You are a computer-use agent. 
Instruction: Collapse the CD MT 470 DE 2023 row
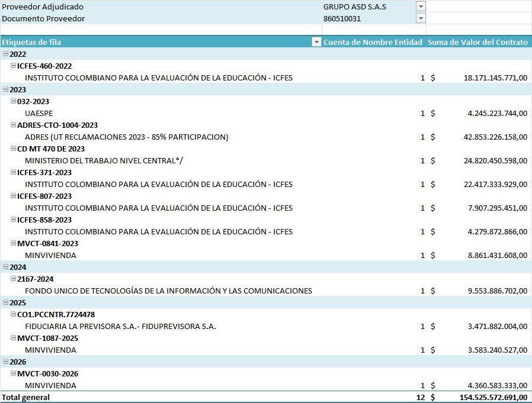click(x=13, y=149)
